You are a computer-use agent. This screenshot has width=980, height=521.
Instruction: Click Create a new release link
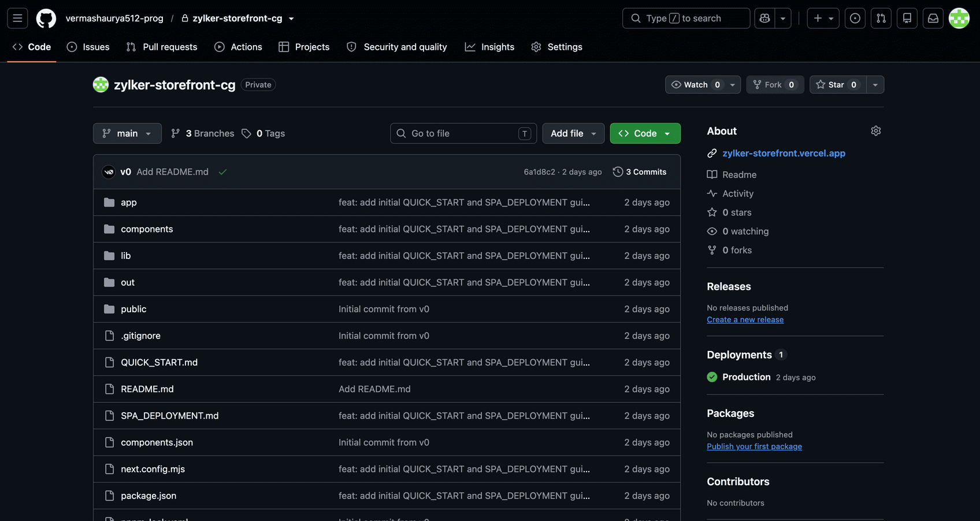(745, 320)
